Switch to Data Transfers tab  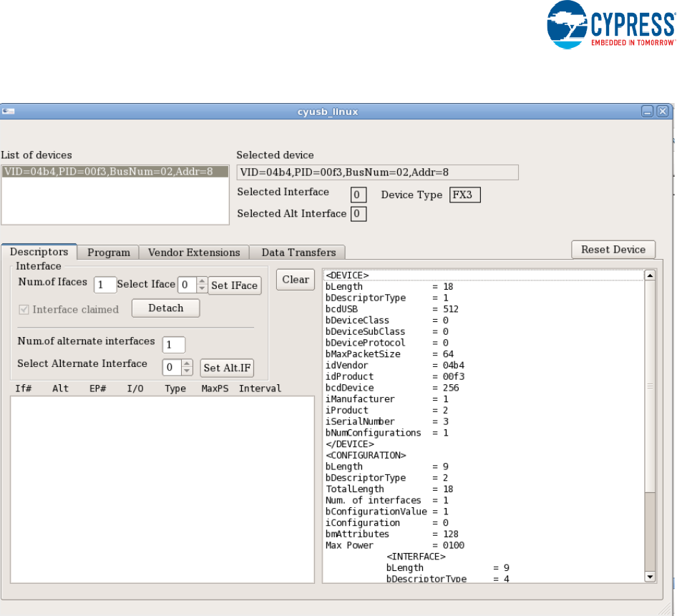pyautogui.click(x=298, y=253)
